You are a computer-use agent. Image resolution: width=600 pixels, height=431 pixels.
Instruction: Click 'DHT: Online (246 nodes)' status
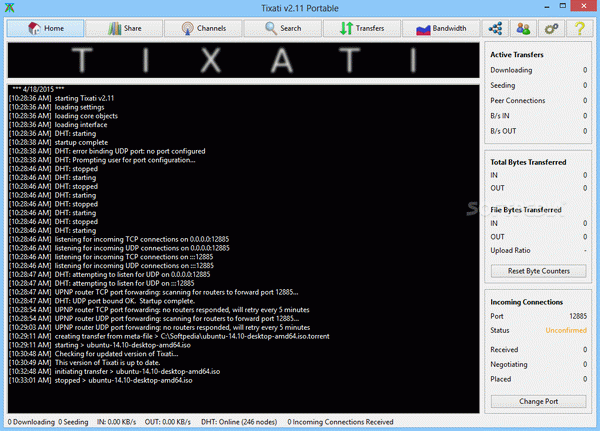coord(239,422)
